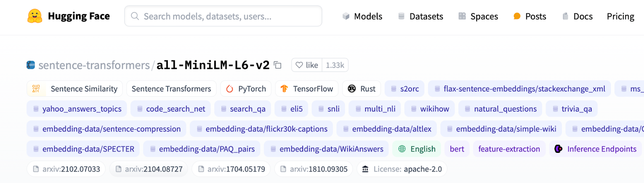The image size is (644, 183).
Task: Click the Models cube icon
Action: click(x=346, y=16)
